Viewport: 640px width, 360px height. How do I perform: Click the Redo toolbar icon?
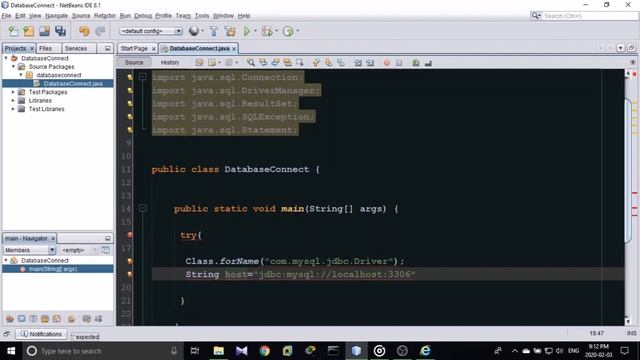(x=100, y=31)
